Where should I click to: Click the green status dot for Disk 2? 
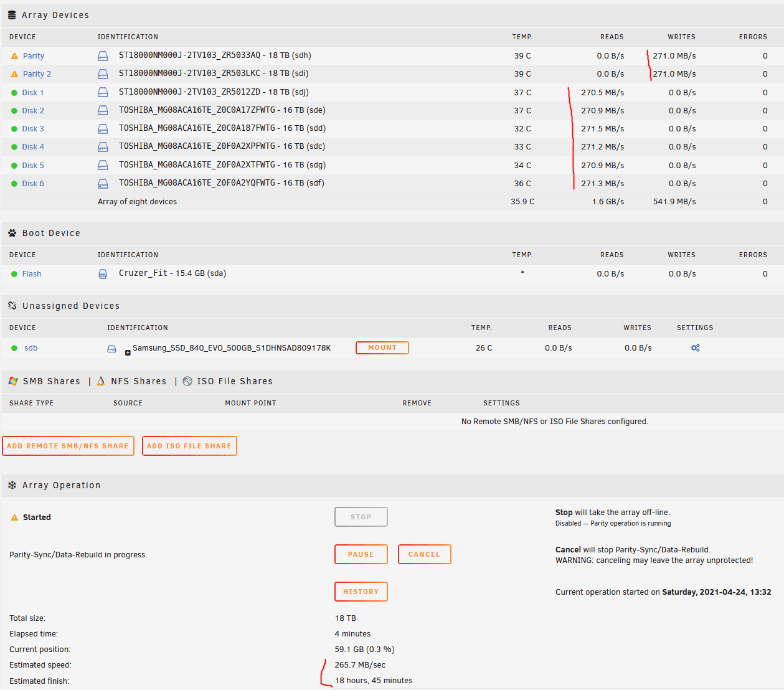click(x=14, y=111)
